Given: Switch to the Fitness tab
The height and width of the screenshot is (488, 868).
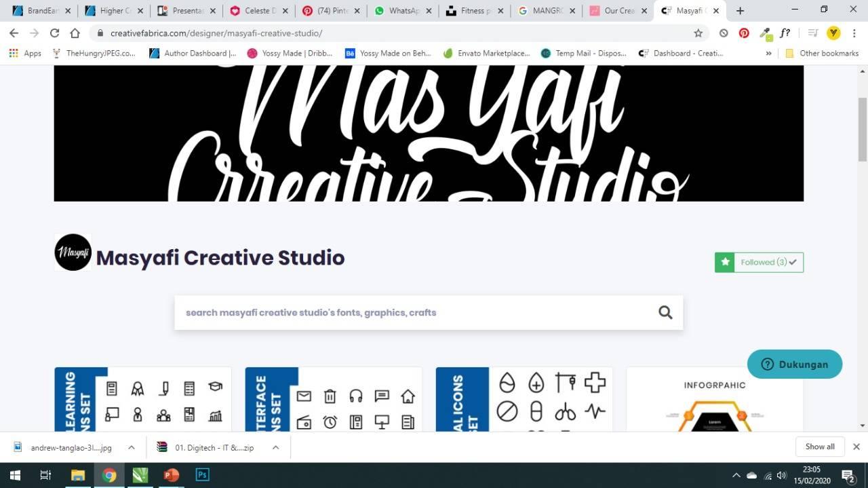Looking at the screenshot, I should click(x=475, y=11).
